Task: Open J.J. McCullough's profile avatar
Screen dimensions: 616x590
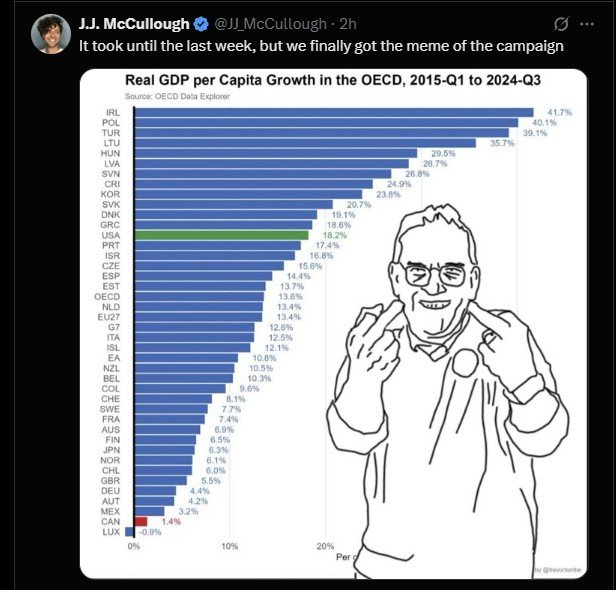Action: 51,34
